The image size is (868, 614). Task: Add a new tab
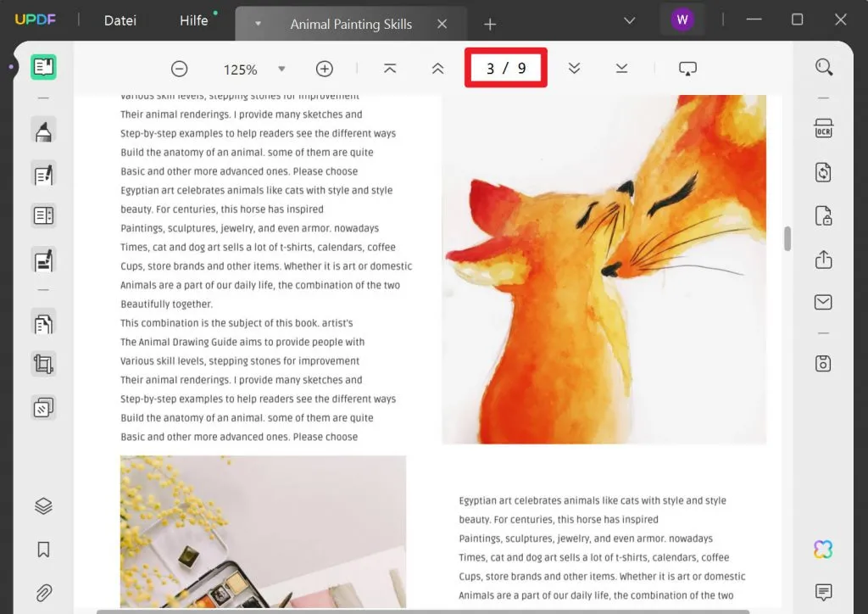click(490, 25)
